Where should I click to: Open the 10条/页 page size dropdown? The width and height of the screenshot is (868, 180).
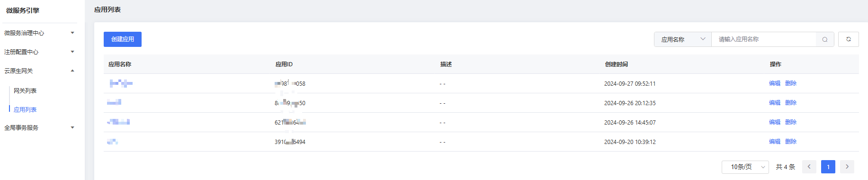[x=745, y=167]
